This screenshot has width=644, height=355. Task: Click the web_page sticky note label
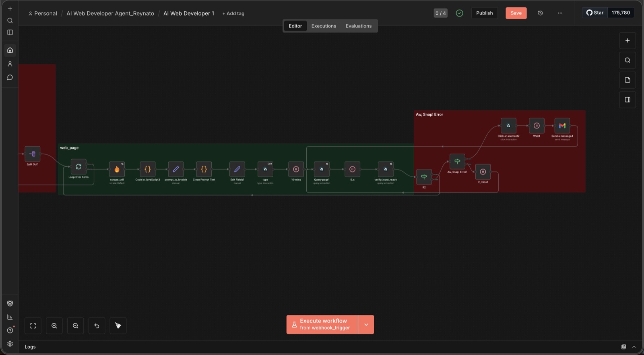tap(69, 148)
